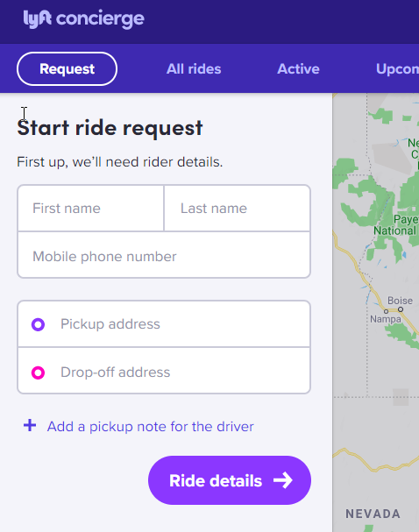Click the NEVADA label on map
The height and width of the screenshot is (532, 419).
pos(373,514)
